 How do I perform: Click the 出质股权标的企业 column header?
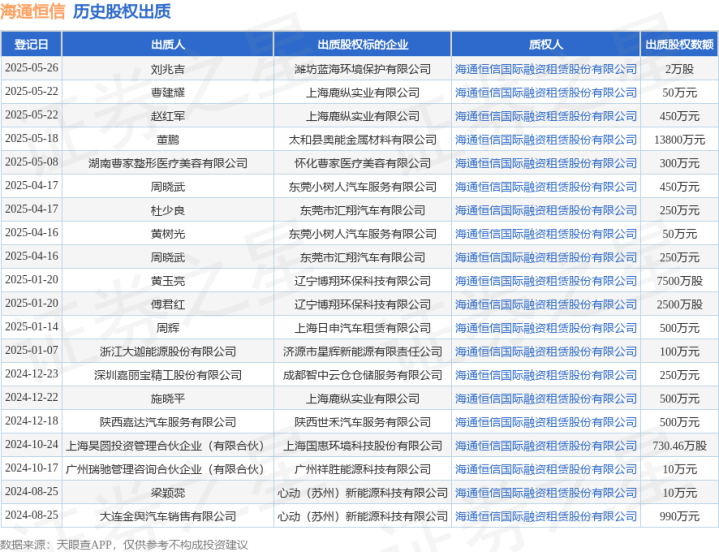coord(362,44)
